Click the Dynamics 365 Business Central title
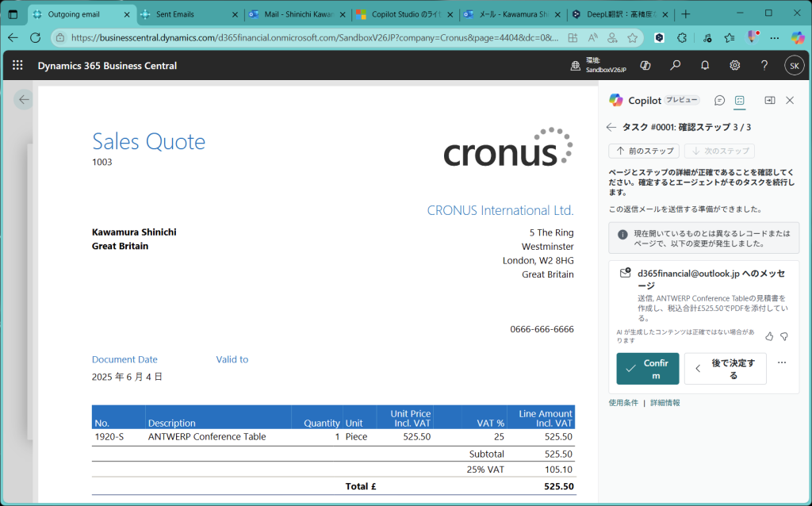Viewport: 812px width, 506px height. tap(107, 66)
